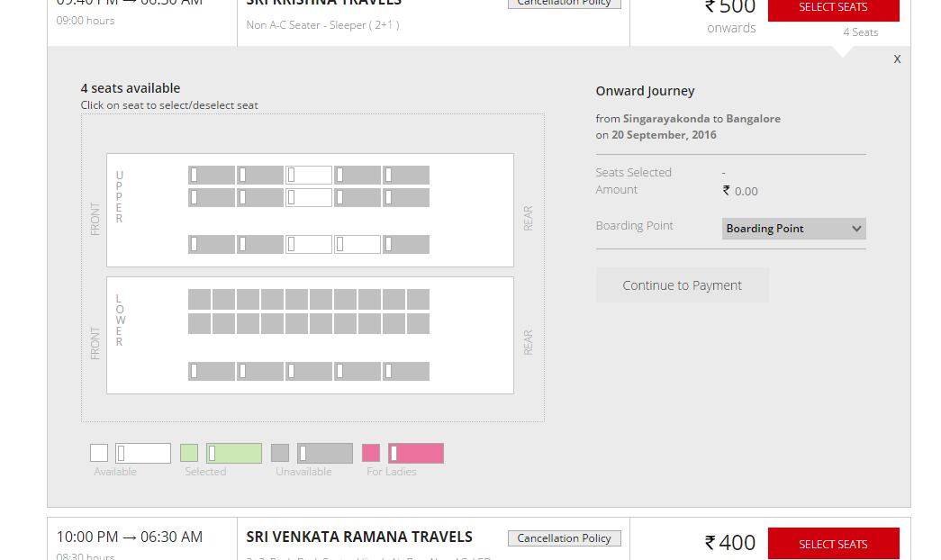The height and width of the screenshot is (560, 941).
Task: Click the pink For Ladies square swatch
Action: point(371,453)
